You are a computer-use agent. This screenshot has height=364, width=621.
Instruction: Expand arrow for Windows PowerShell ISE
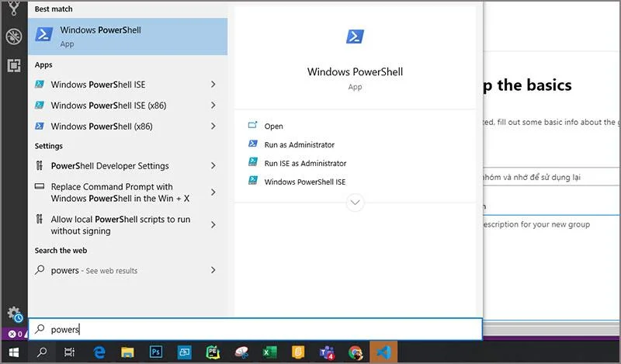tap(213, 85)
